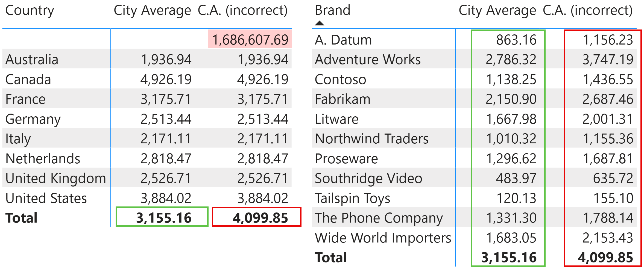
Task: Select the Australia row label
Action: pyautogui.click(x=32, y=60)
